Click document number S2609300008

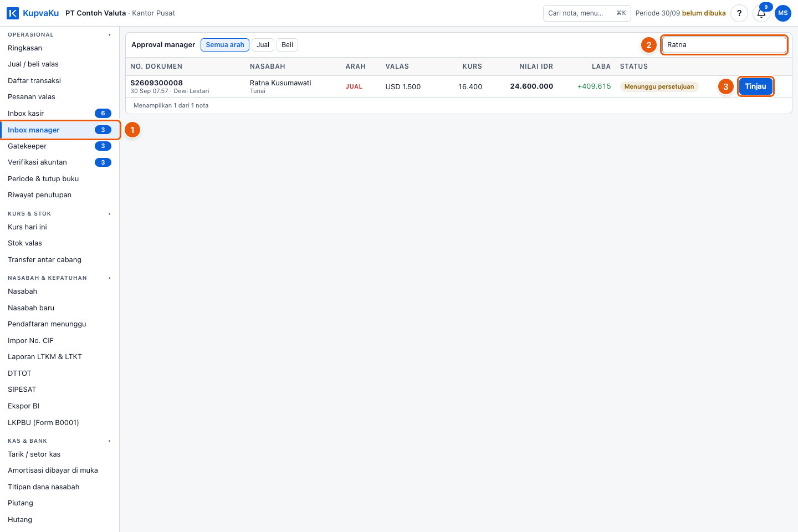click(156, 83)
